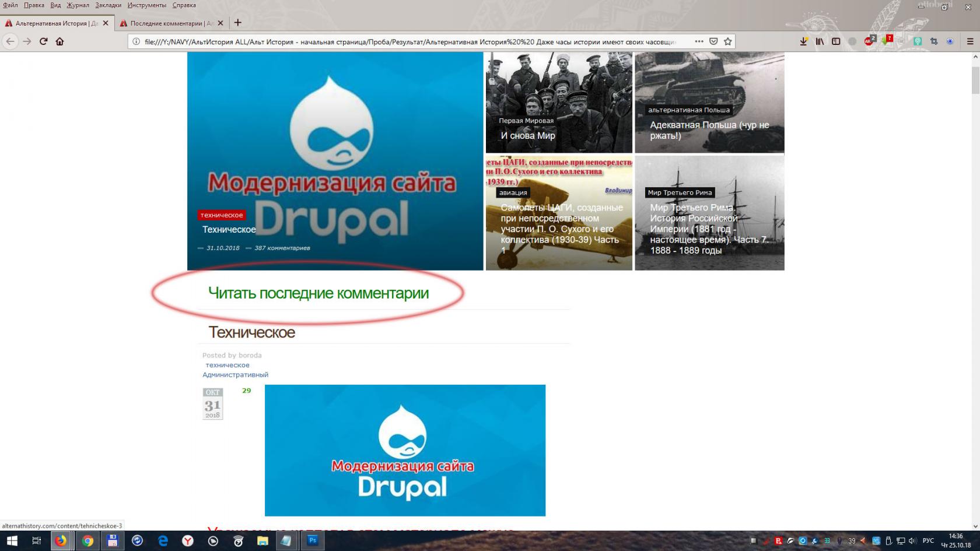This screenshot has height=551, width=980.
Task: Open the Закладки menu
Action: [108, 5]
